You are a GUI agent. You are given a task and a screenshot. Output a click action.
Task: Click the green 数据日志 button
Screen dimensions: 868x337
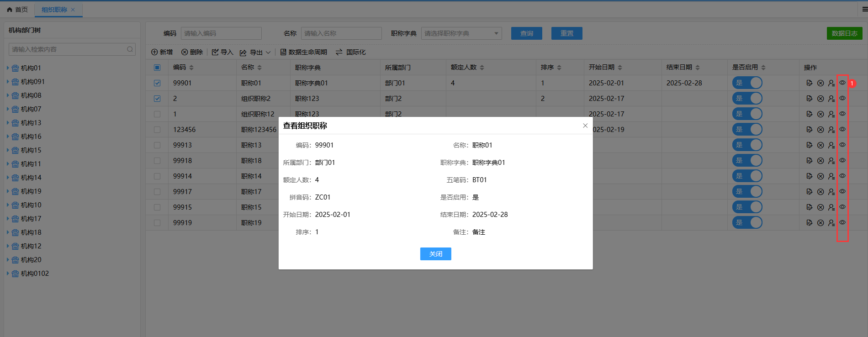(x=844, y=33)
